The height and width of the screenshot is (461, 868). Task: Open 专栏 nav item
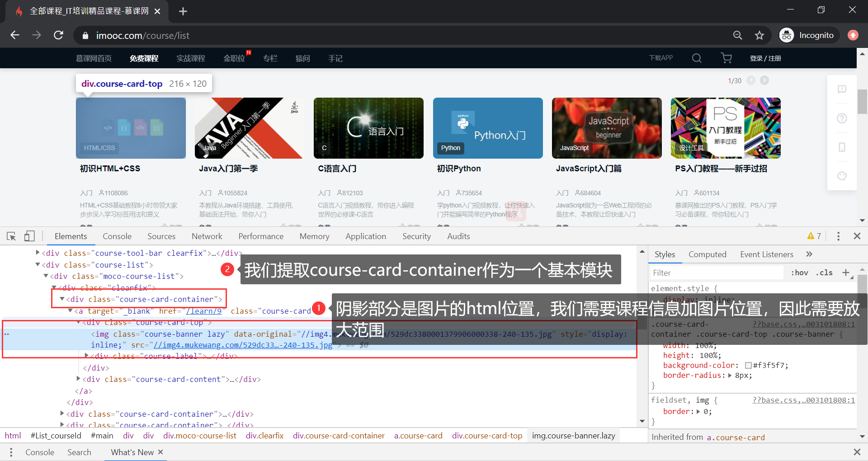coord(270,58)
